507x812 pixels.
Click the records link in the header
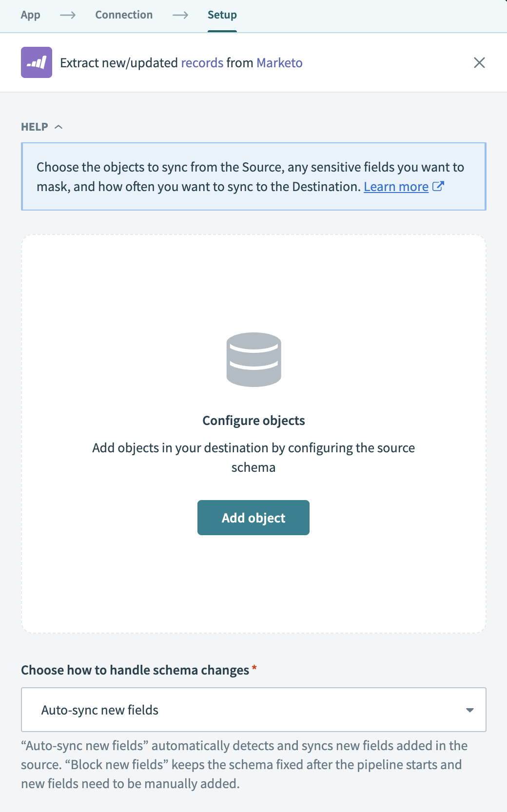(x=202, y=62)
